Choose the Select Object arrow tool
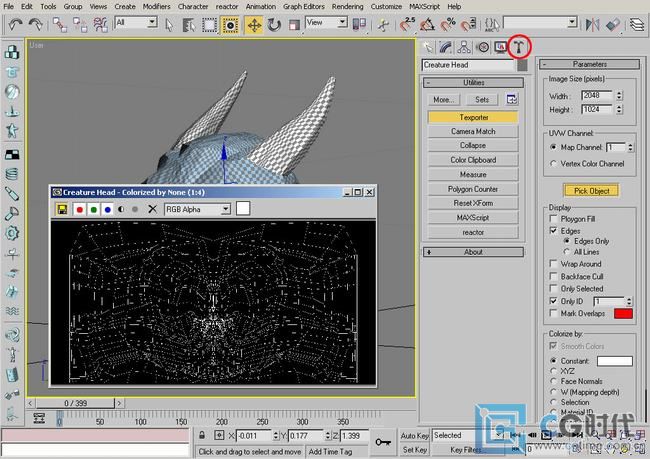 tap(169, 25)
